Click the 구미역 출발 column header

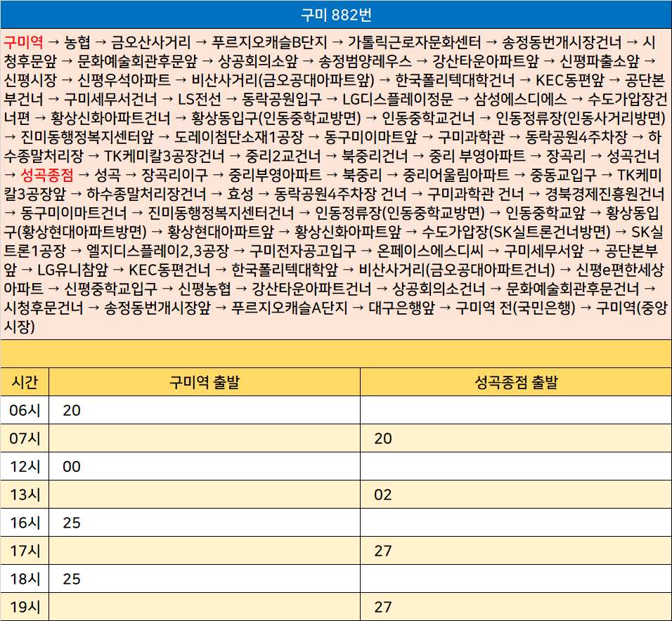tap(205, 381)
